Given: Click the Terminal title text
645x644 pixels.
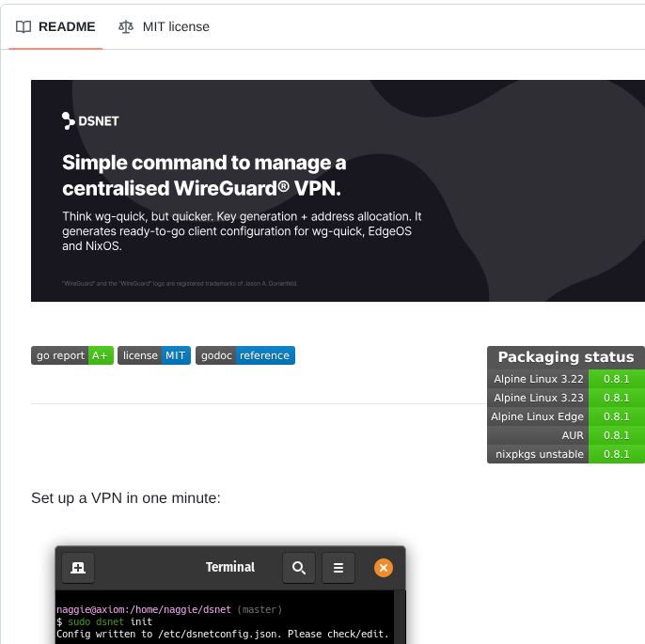Looking at the screenshot, I should click(230, 567).
